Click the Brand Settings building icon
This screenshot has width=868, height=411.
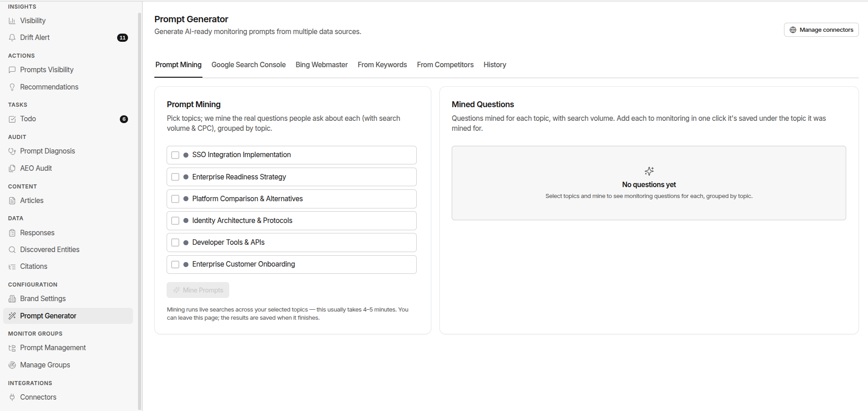point(12,299)
